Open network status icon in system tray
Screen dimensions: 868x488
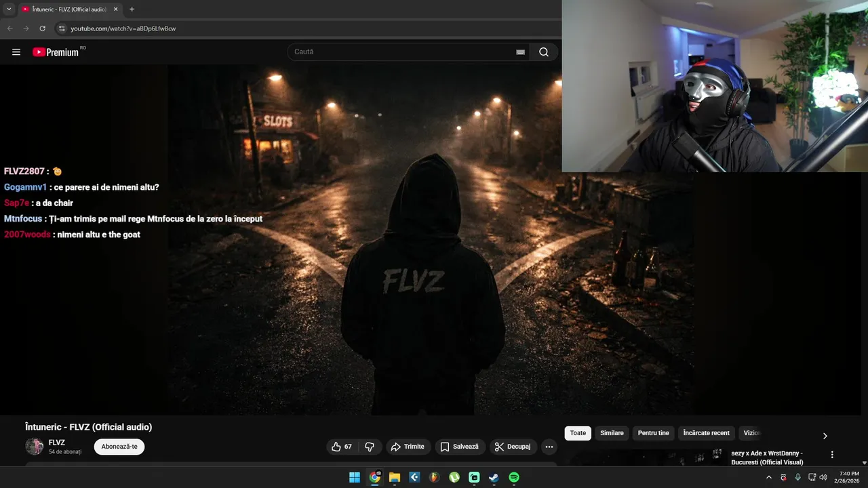(812, 477)
